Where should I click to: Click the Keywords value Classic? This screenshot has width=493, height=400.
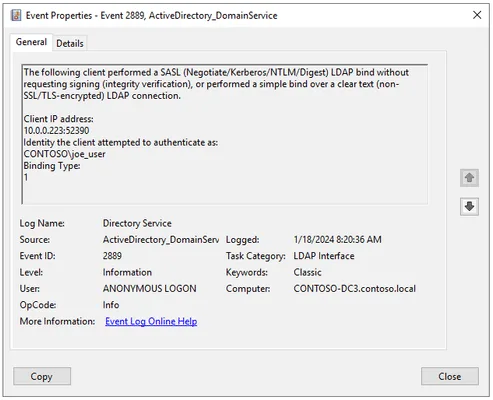click(308, 272)
